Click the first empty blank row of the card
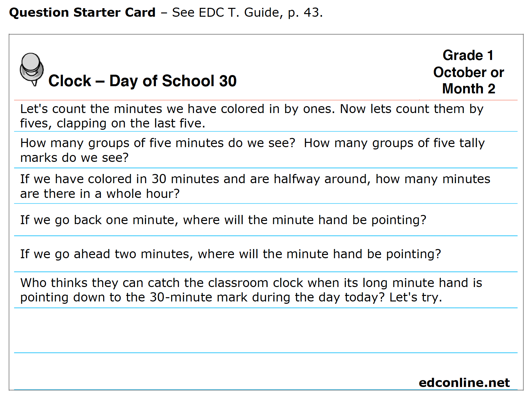 point(266,330)
